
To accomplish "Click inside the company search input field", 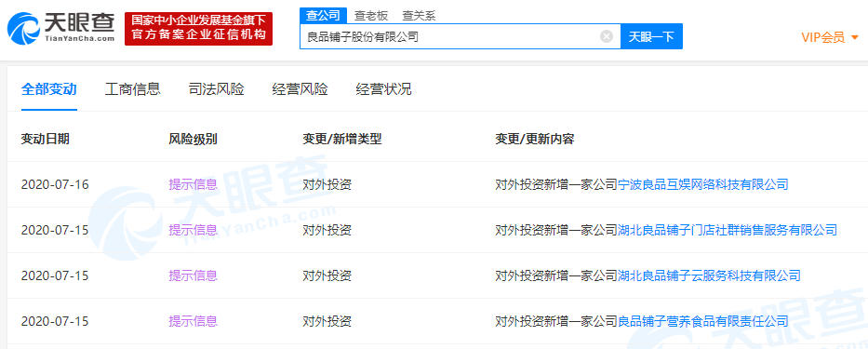I will pyautogui.click(x=460, y=36).
